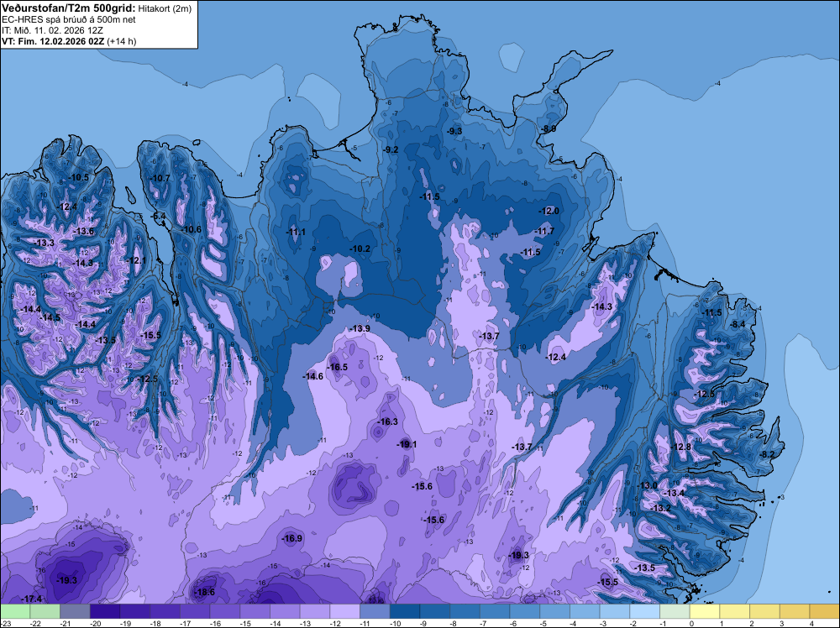Image resolution: width=840 pixels, height=628 pixels.
Task: Click the -5.4 coastal temperature label
Action: coord(159,217)
